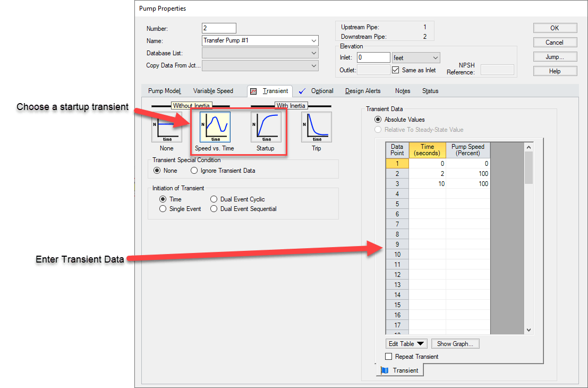Select the Speed vs. Time transient icon

tap(216, 126)
